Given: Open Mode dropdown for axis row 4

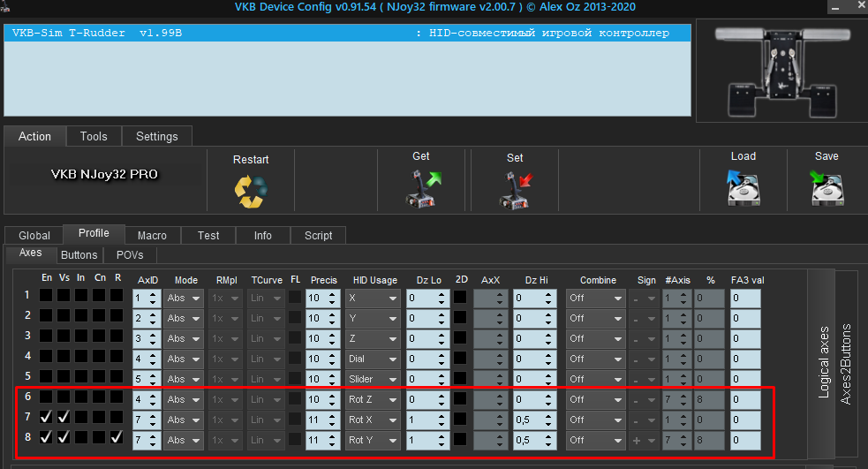Looking at the screenshot, I should tap(184, 359).
